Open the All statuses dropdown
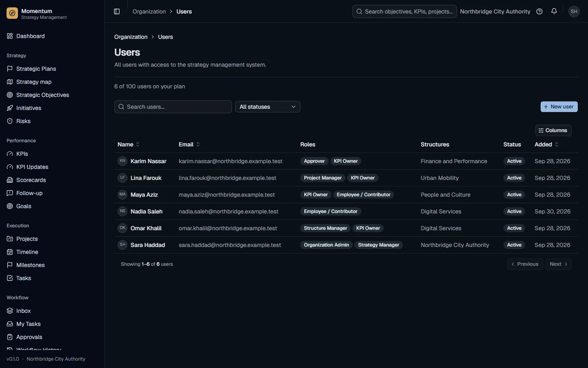 coord(268,107)
